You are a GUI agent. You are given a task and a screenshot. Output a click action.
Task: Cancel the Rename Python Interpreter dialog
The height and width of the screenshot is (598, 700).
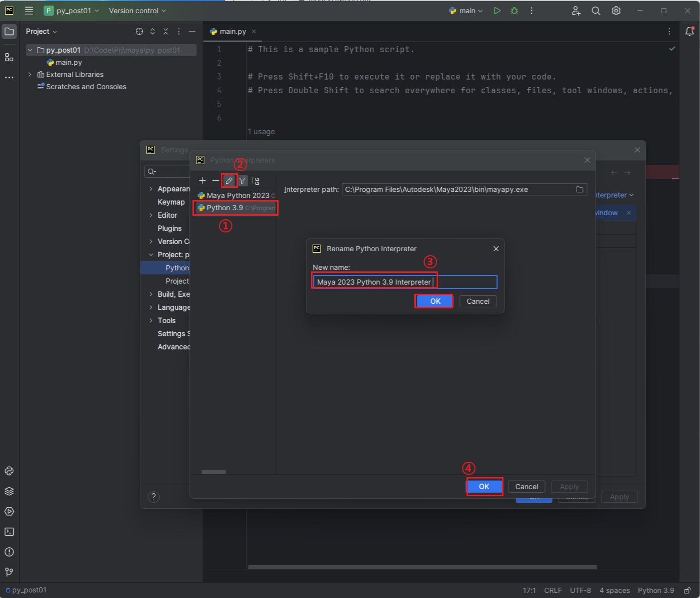(x=478, y=301)
